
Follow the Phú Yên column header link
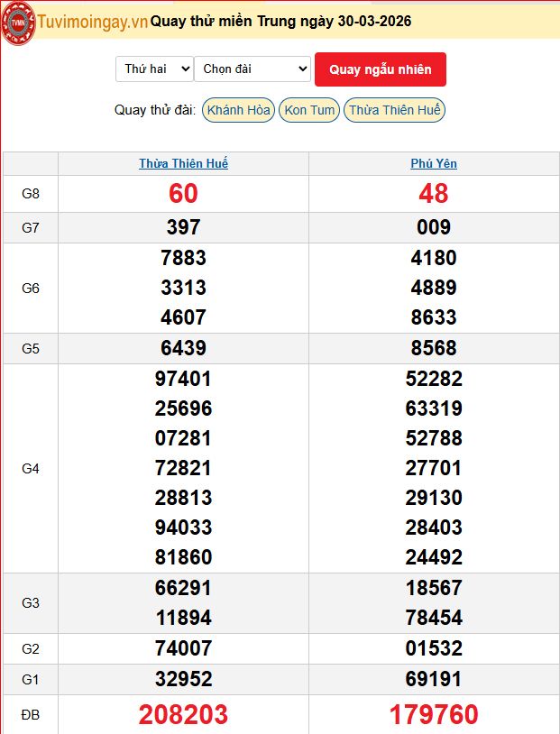pos(434,163)
